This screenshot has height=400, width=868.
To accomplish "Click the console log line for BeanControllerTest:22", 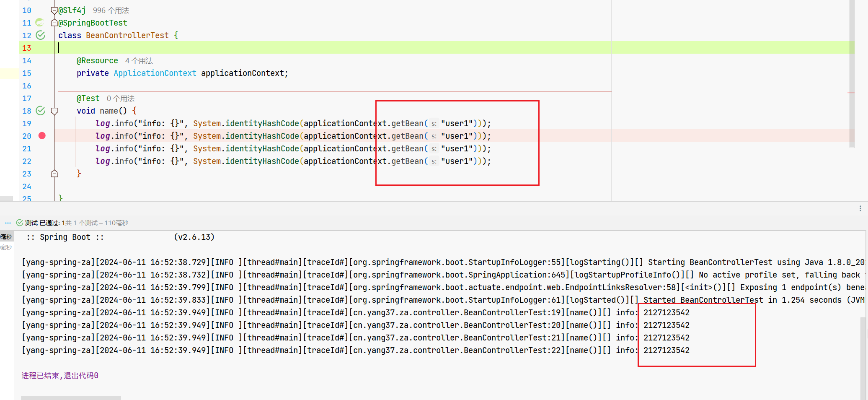I will 356,350.
